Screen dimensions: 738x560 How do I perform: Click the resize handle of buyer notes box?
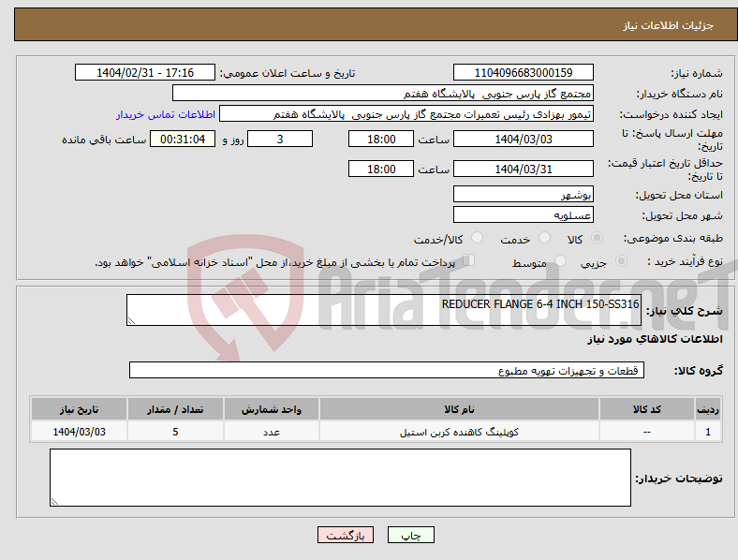[54, 502]
